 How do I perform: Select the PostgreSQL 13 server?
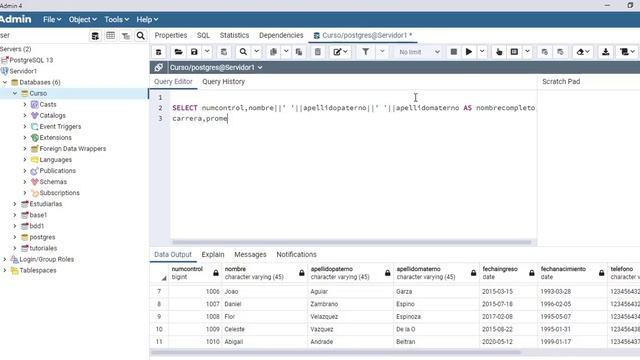pyautogui.click(x=31, y=60)
